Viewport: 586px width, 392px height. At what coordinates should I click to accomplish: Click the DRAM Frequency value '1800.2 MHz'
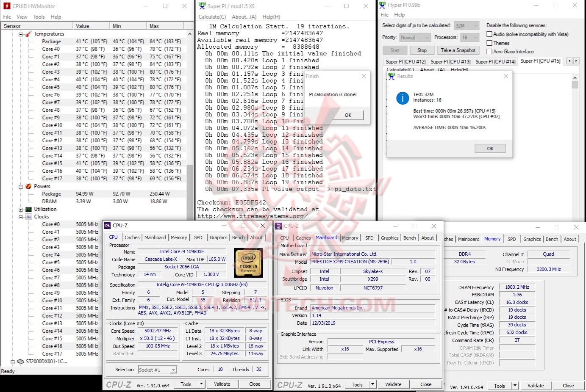coord(517,287)
